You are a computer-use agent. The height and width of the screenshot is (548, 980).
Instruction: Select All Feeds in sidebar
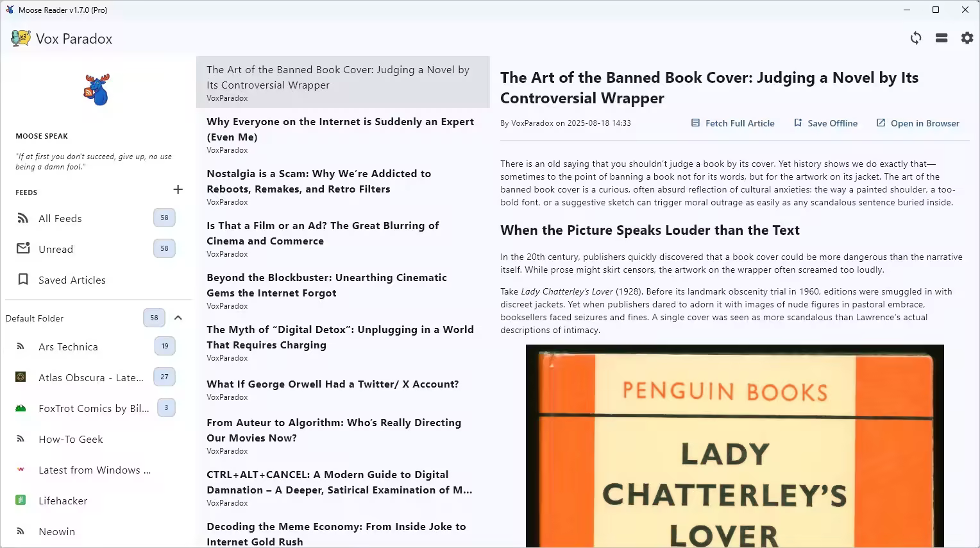point(99,218)
